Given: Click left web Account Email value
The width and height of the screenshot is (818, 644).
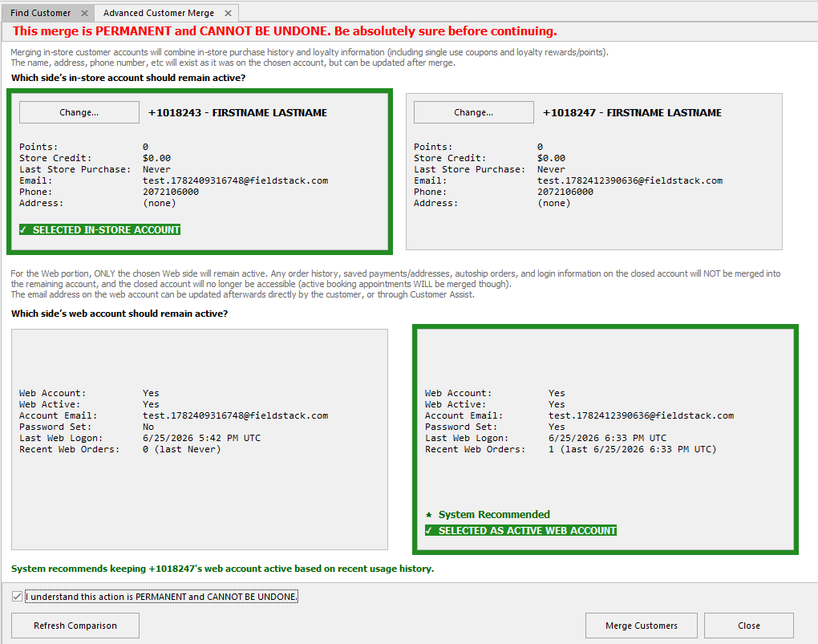Looking at the screenshot, I should 235,415.
